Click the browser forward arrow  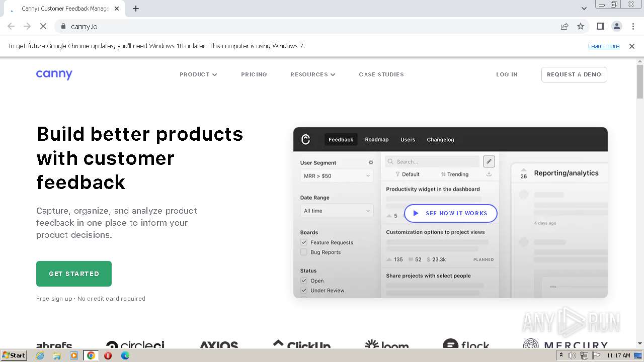[x=27, y=26]
